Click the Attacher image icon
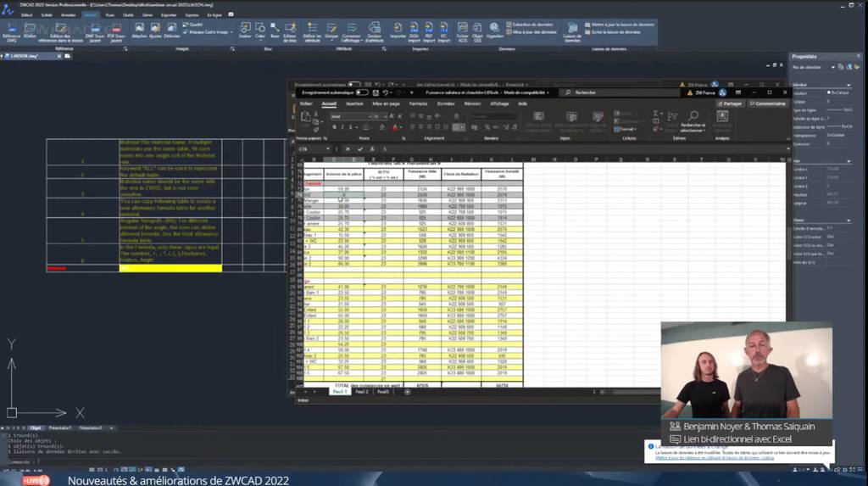 click(x=140, y=31)
